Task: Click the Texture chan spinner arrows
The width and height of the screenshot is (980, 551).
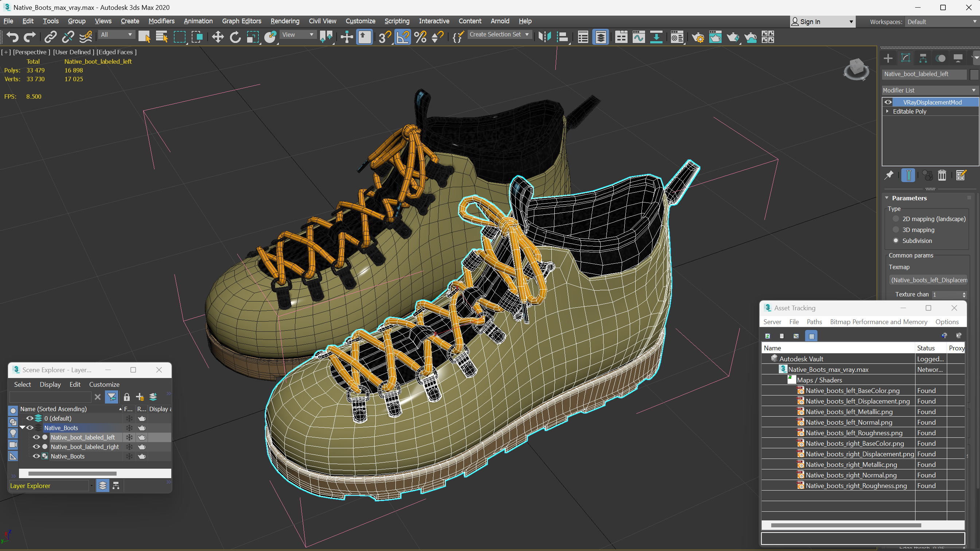Action: pos(964,294)
